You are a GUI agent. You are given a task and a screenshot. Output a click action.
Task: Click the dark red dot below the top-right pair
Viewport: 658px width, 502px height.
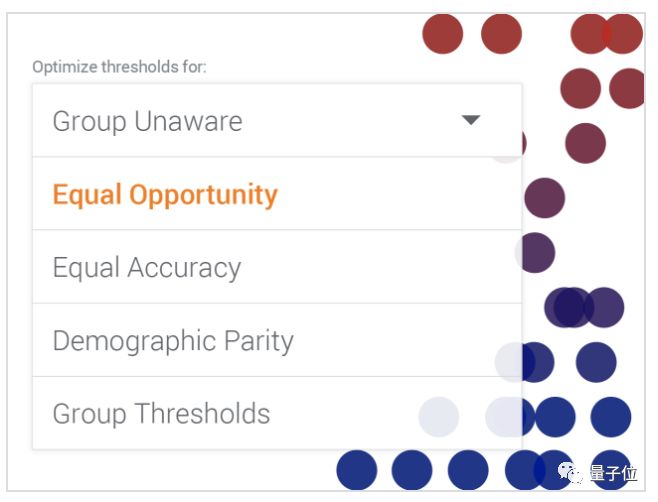(x=580, y=88)
